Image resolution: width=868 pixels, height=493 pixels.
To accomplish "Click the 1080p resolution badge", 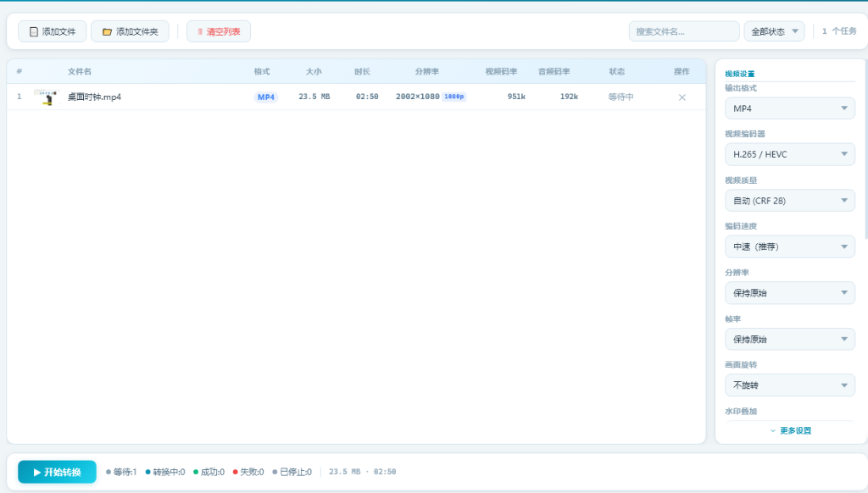I will (x=453, y=97).
